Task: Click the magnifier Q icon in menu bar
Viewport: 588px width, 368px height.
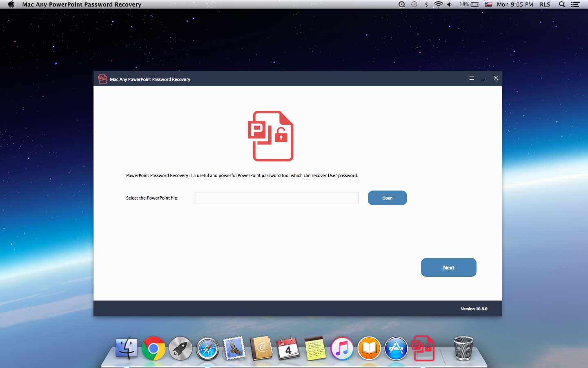Action: pyautogui.click(x=402, y=4)
